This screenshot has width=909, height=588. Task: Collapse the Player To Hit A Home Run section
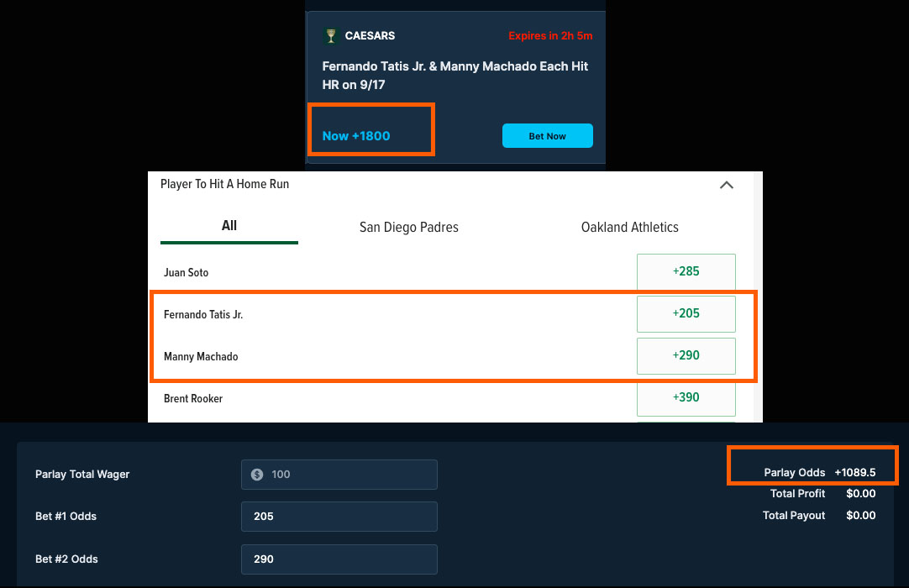point(727,185)
